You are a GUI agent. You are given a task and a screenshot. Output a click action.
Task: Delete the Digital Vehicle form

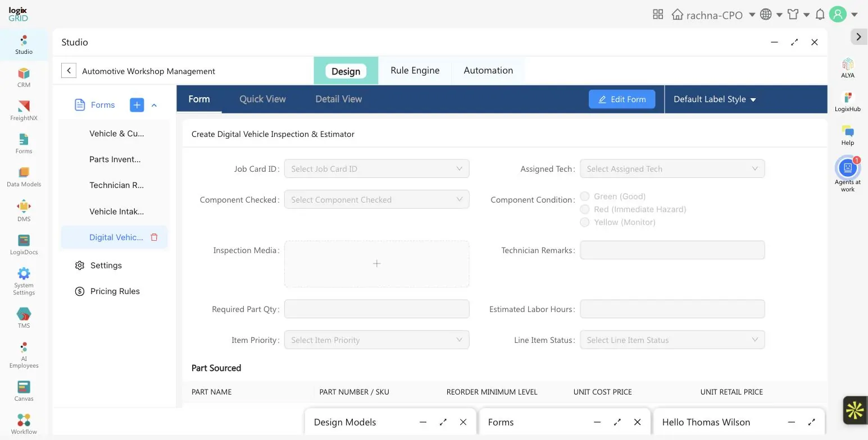coord(154,237)
